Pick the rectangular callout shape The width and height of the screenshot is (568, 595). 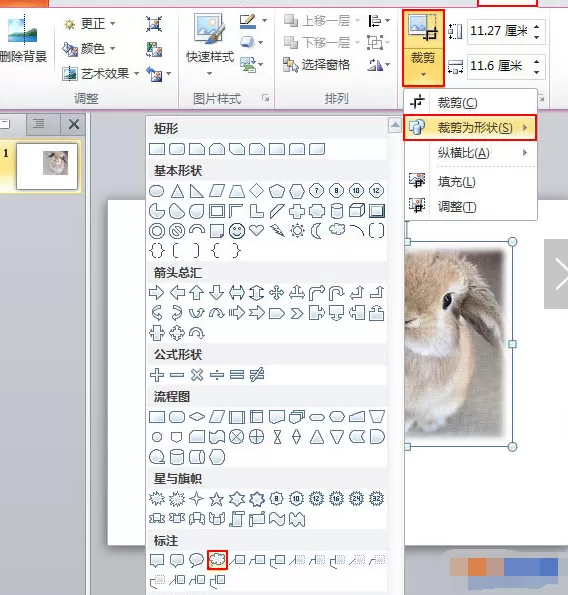tap(157, 560)
